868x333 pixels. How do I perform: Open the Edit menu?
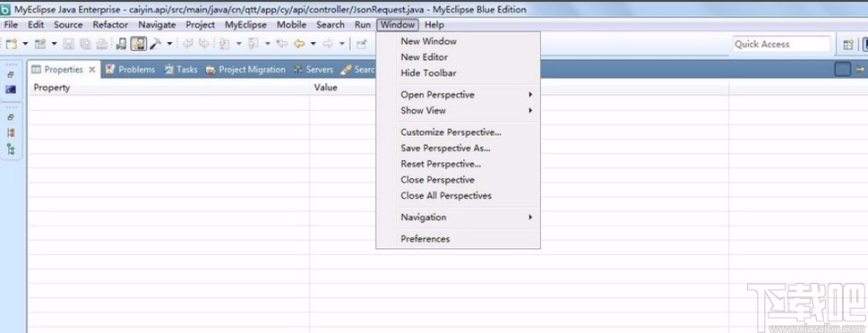(x=36, y=24)
